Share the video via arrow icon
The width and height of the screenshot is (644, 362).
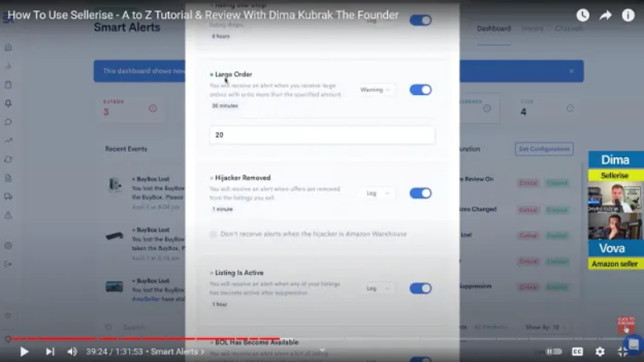pos(605,15)
